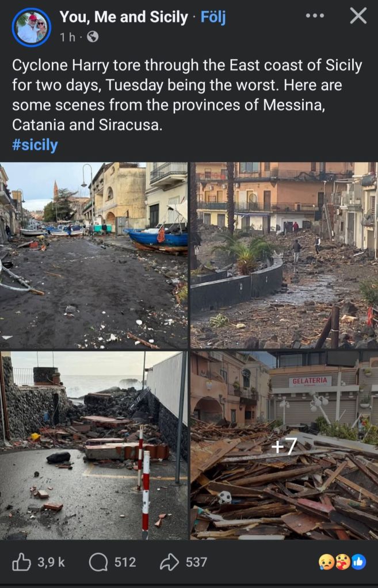Click the blue like reaction badge
378x588 pixels.
[x=358, y=562]
